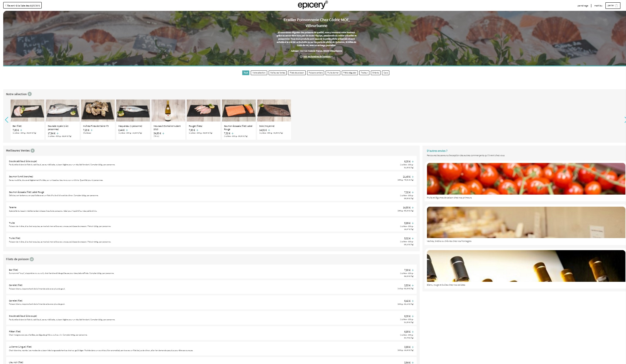Go back to la liste des epiciers
This screenshot has width=626, height=364.
(x=23, y=5)
